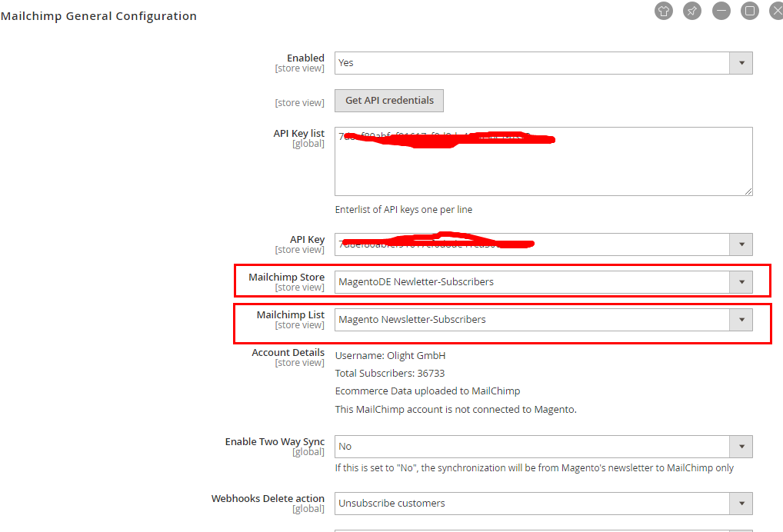Open the Mailchimp List dropdown

[x=543, y=319]
